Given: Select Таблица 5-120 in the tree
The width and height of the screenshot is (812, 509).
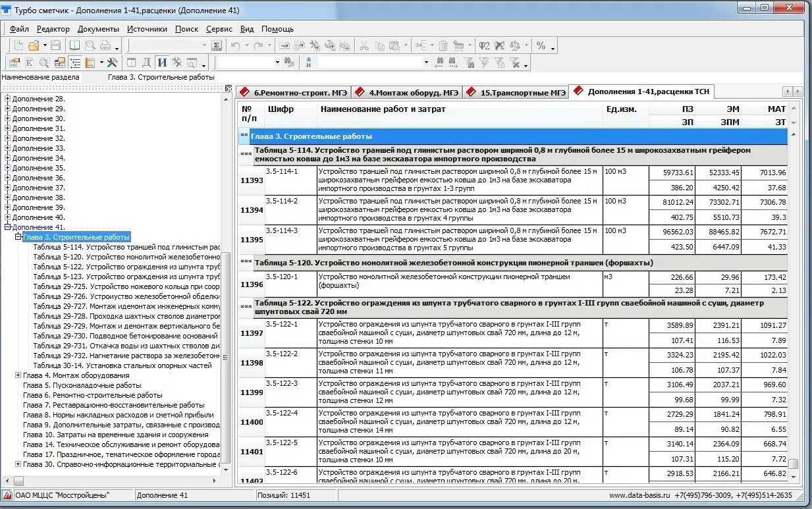Looking at the screenshot, I should click(126, 257).
